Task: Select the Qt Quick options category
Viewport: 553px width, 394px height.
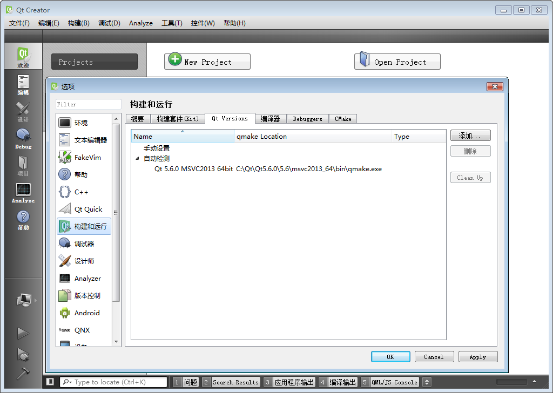Action: (84, 209)
